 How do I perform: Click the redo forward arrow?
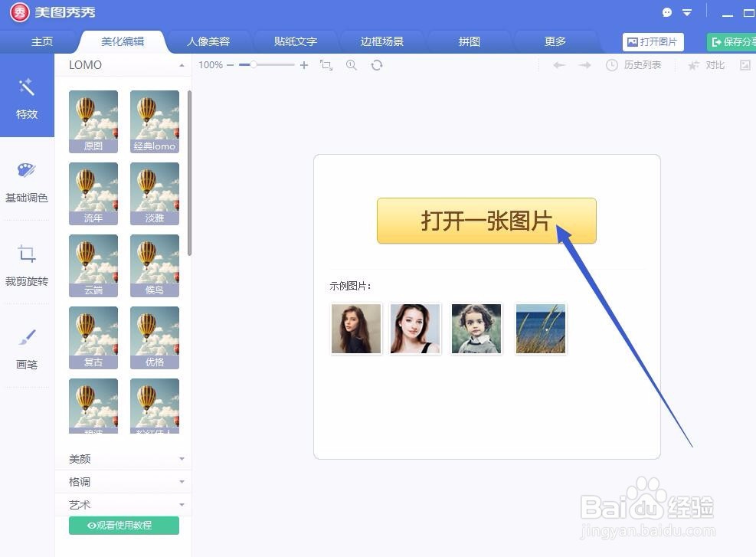coord(585,65)
